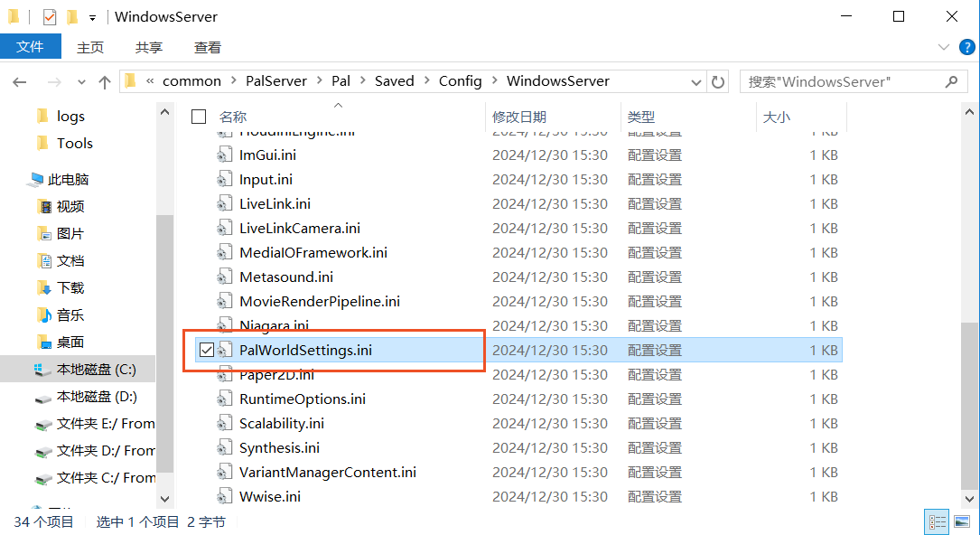The width and height of the screenshot is (980, 535).
Task: Select the Wwise.ini file icon
Action: [x=225, y=496]
